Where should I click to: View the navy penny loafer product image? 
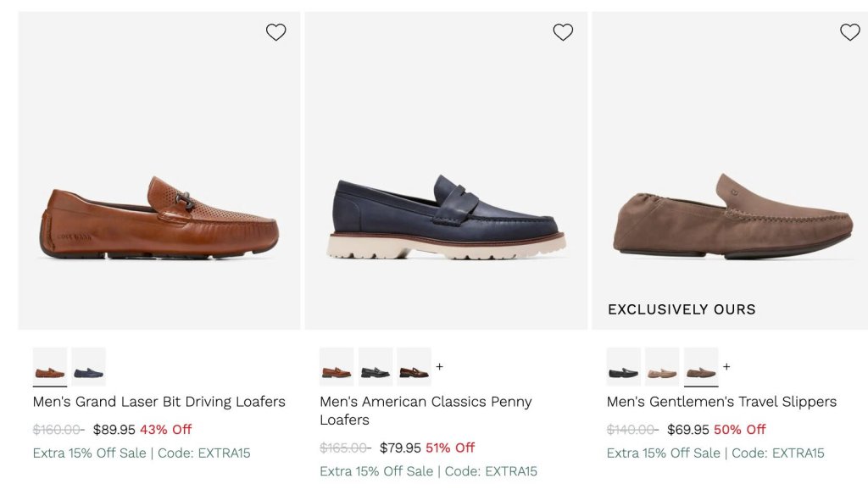coord(446,170)
